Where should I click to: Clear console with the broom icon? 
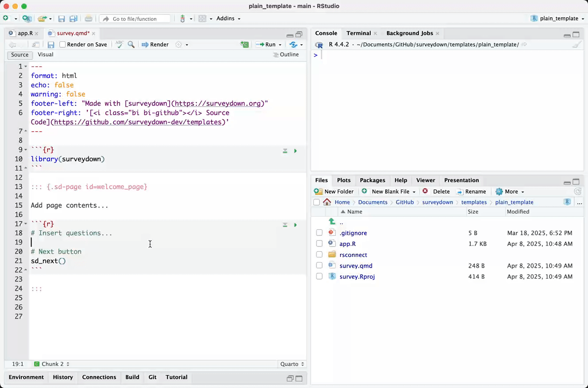point(576,45)
